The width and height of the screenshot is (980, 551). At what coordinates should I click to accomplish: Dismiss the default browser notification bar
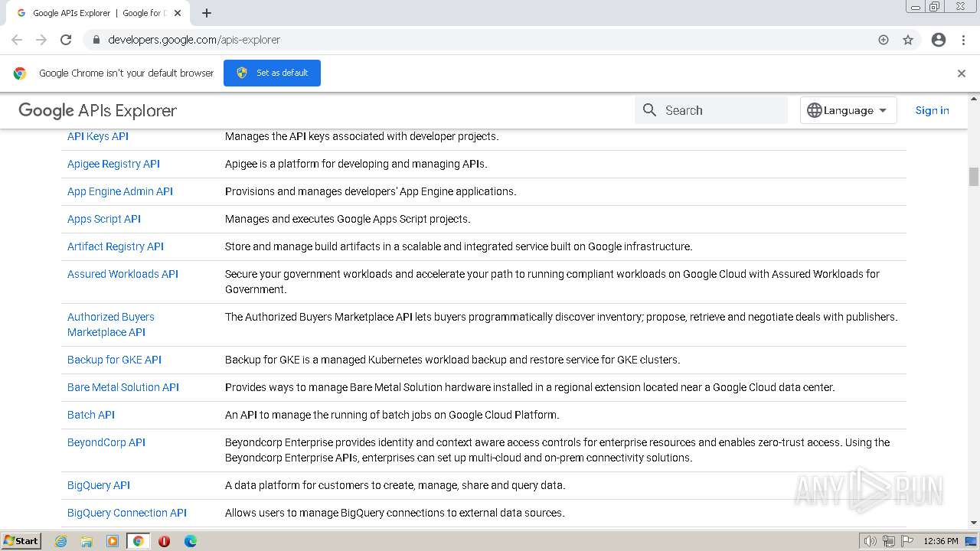[x=962, y=73]
